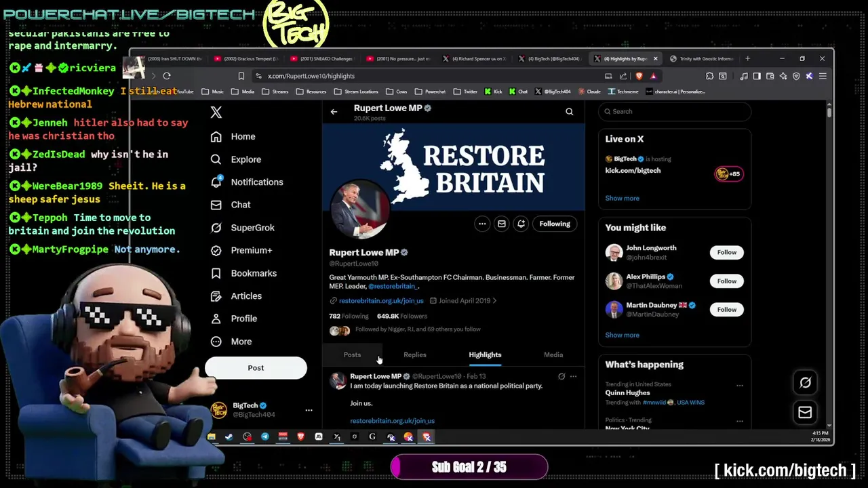Open the Restore Britain banner image
This screenshot has width=868, height=488.
tap(454, 166)
